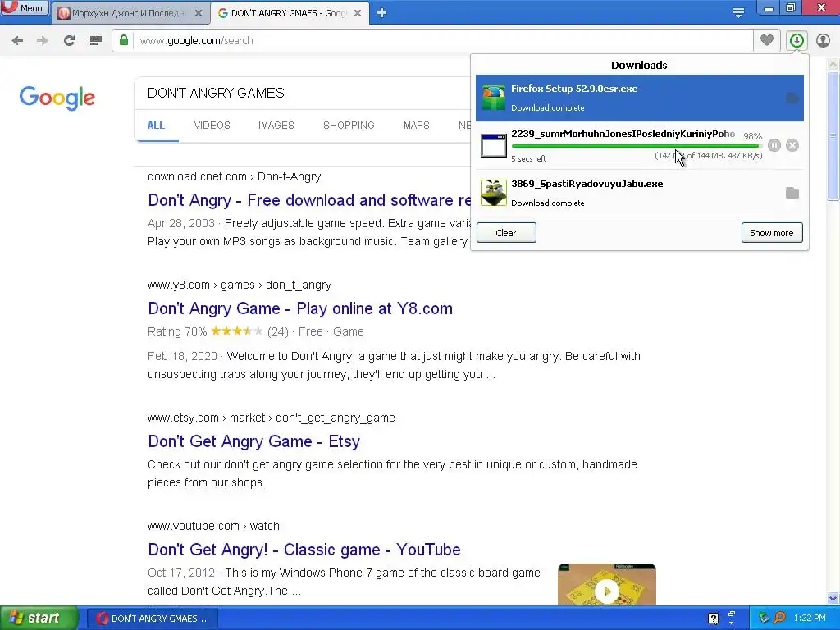Open folder for Firefox Setup download
Screen dimensions: 840x630
click(x=792, y=98)
